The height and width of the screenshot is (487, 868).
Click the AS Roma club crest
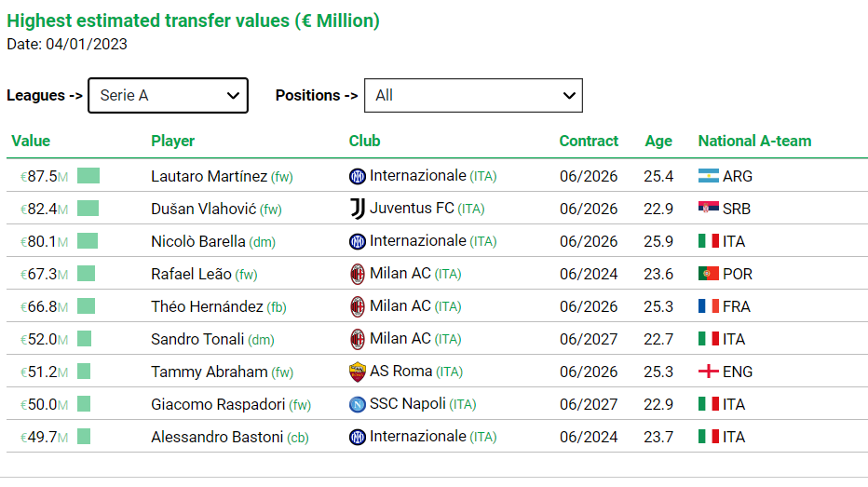pos(358,372)
